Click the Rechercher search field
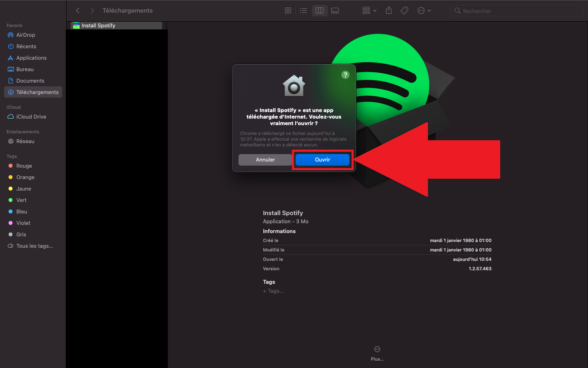The height and width of the screenshot is (368, 588). click(517, 11)
